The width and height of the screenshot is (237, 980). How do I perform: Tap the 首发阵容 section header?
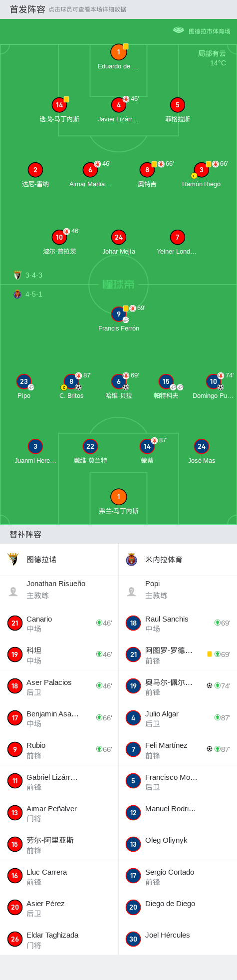pos(27,9)
